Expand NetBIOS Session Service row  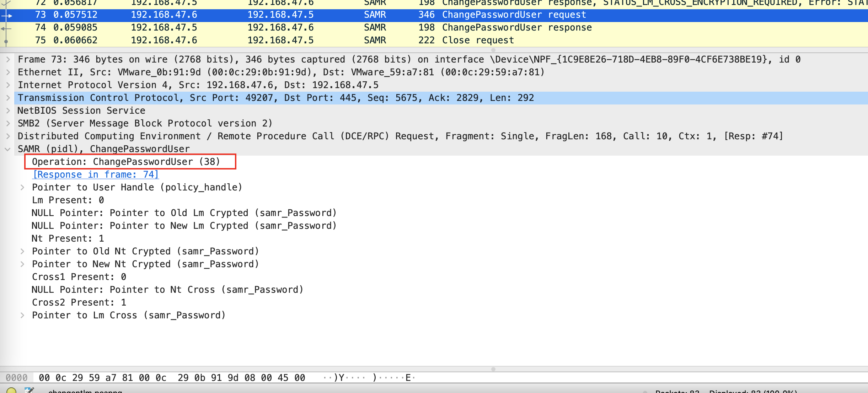(8, 111)
